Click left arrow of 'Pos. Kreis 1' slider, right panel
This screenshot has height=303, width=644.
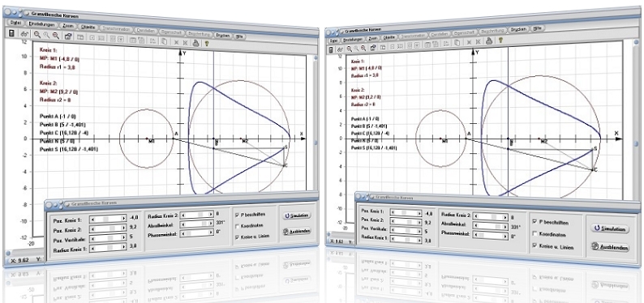click(x=393, y=213)
